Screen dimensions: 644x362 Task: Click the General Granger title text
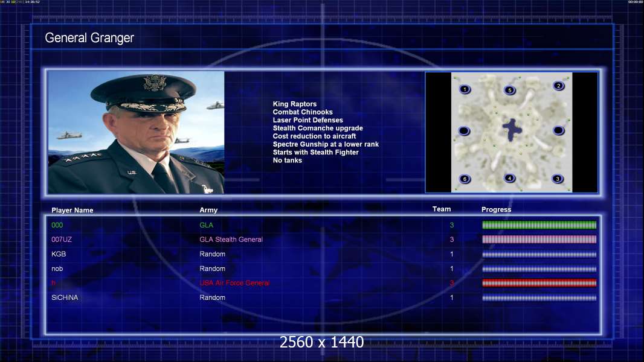click(x=89, y=38)
